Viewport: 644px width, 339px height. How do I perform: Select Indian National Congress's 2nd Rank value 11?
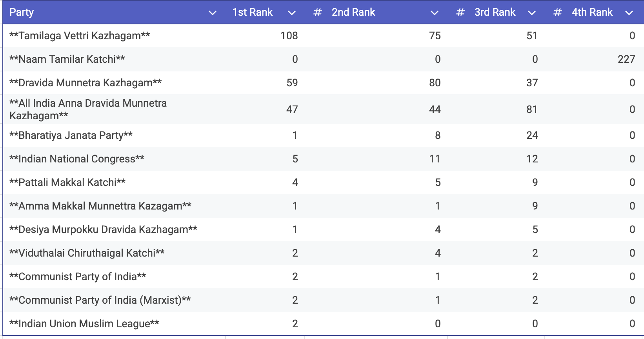click(435, 159)
